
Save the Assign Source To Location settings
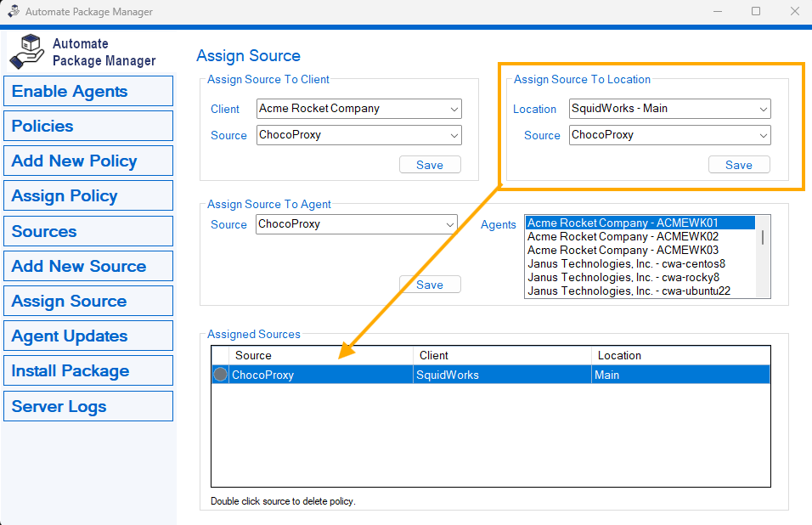coord(738,165)
